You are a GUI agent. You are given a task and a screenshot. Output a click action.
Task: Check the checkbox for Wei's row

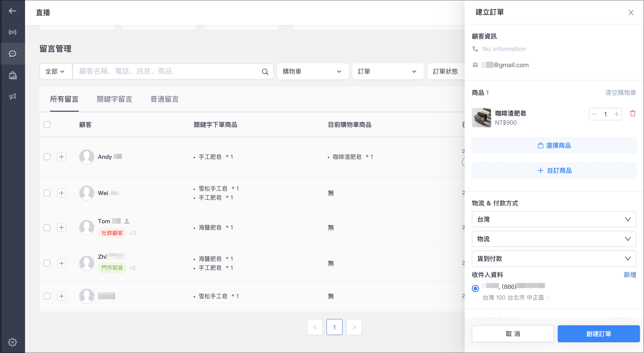coord(47,193)
